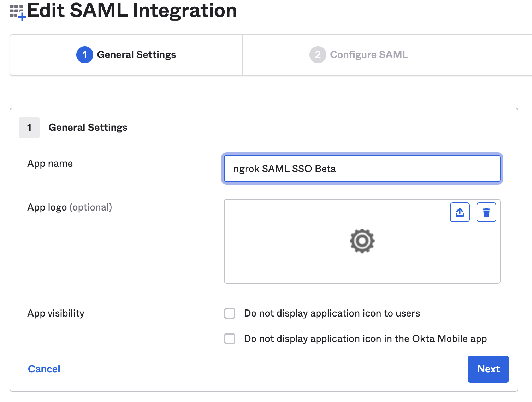Click the 'Do not display application icon to users' text

point(332,313)
